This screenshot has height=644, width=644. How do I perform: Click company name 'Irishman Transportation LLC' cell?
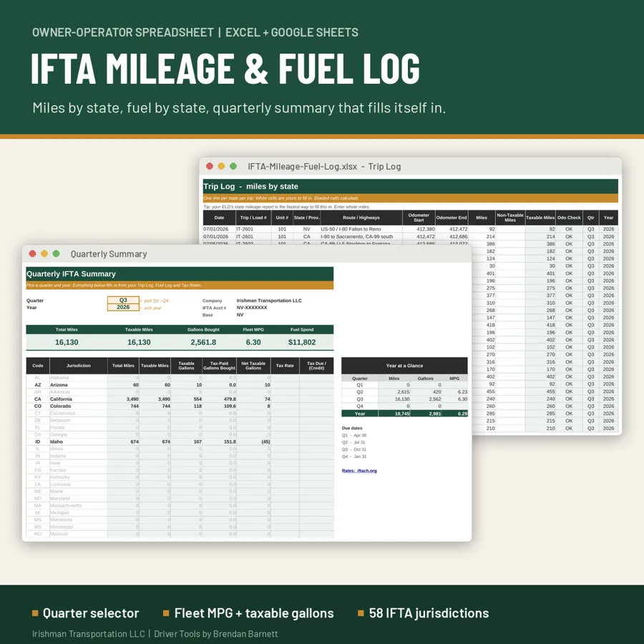[x=269, y=301]
